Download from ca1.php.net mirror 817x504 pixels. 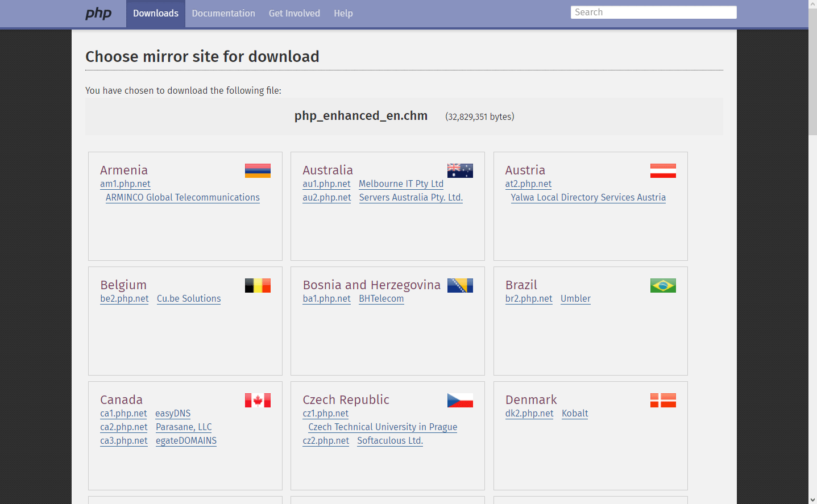coord(123,414)
